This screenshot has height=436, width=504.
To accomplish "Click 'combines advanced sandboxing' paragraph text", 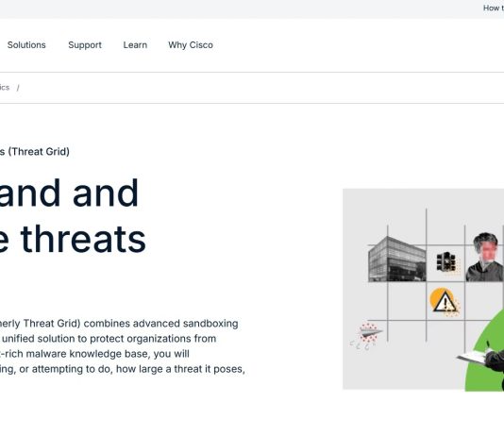I will 160,324.
